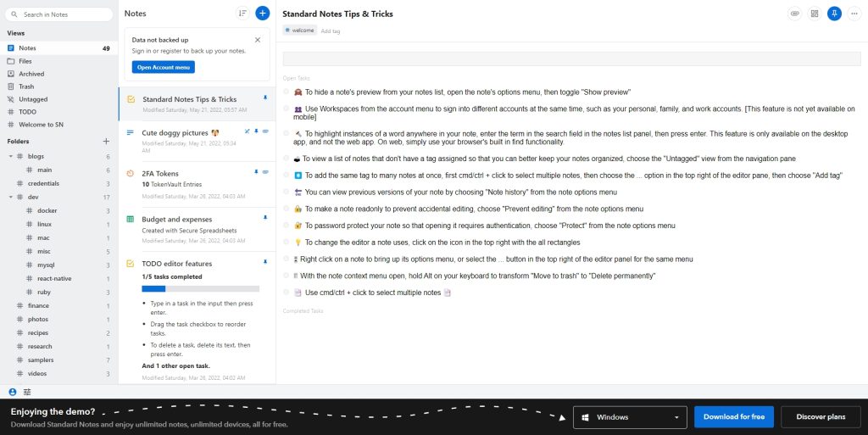868x435 pixels.
Task: Open the TODO view
Action: [x=58, y=112]
